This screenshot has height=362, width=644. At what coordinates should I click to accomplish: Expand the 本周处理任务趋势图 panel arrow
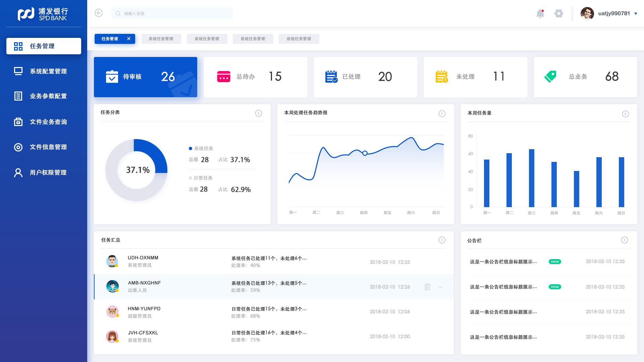(x=442, y=114)
